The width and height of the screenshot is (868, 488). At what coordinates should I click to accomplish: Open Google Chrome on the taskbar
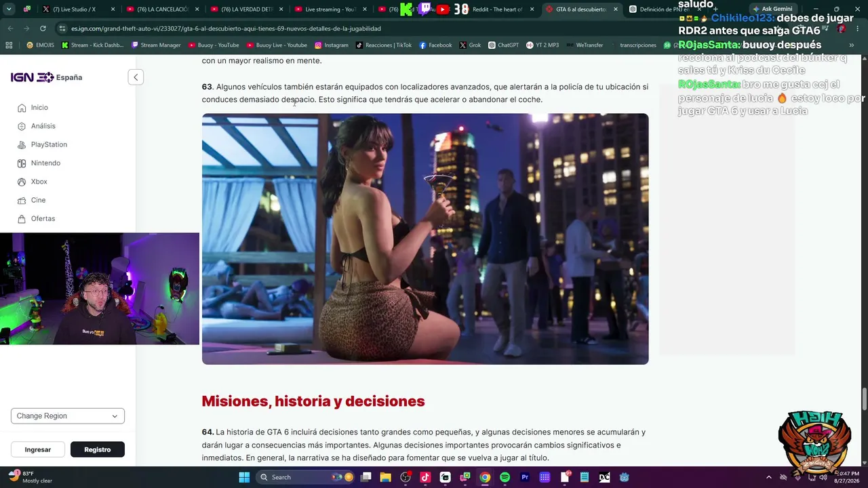coord(485,477)
